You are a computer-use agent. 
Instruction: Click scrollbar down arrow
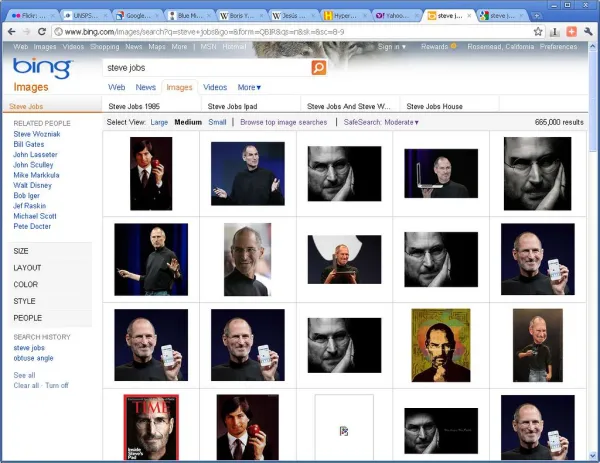coord(593,456)
